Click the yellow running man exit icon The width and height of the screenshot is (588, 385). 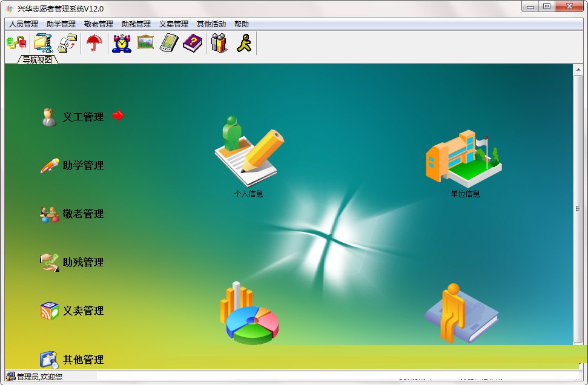[x=244, y=43]
